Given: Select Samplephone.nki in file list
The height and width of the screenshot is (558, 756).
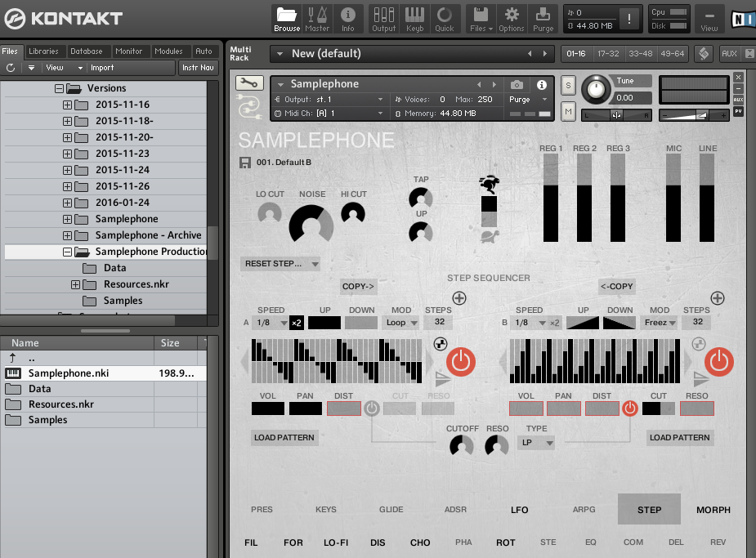Looking at the screenshot, I should click(104, 373).
